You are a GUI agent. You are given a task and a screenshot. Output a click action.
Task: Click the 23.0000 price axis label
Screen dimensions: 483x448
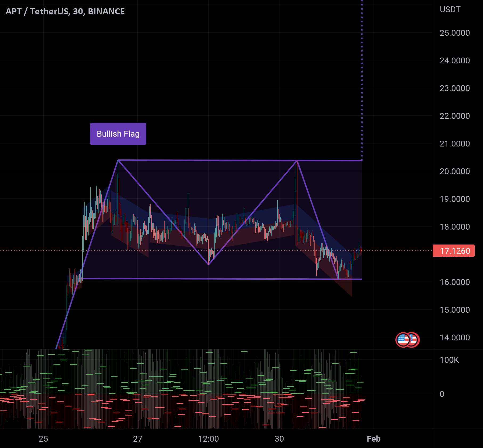pos(455,88)
